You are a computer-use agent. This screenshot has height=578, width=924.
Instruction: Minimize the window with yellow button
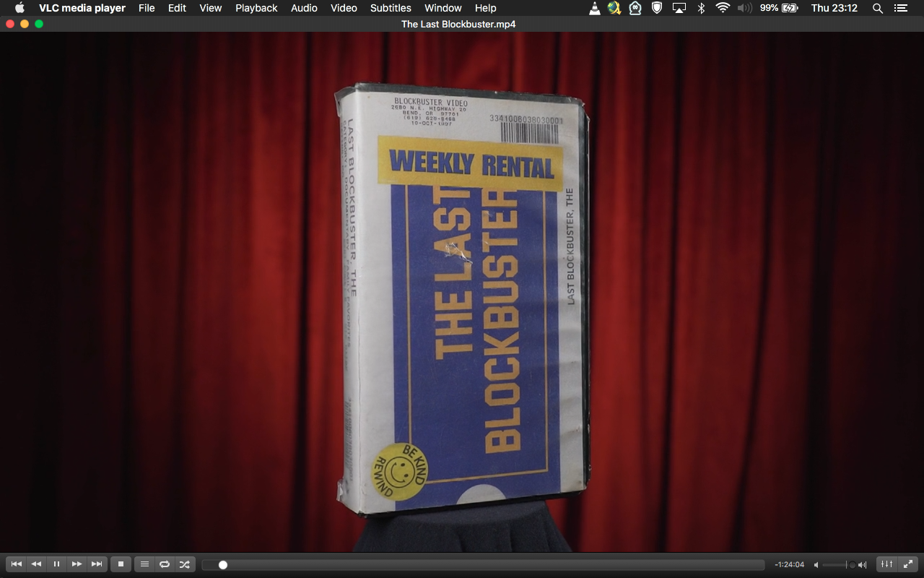point(25,24)
